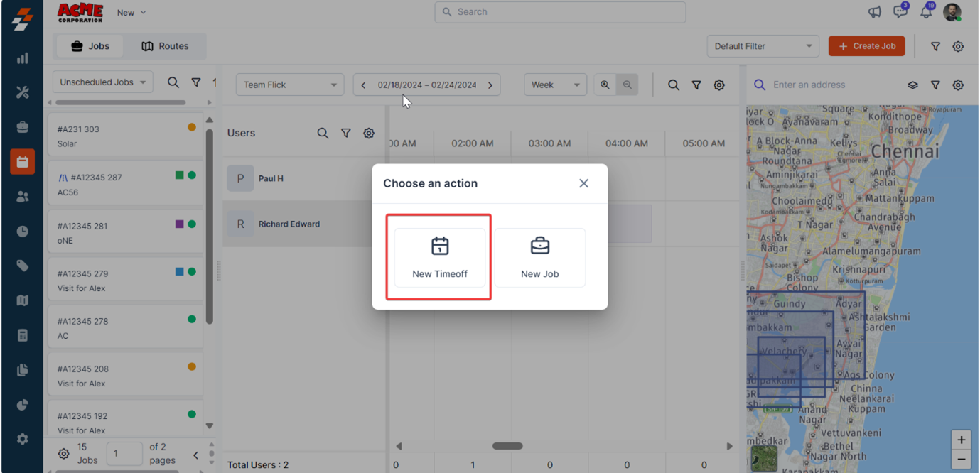Change the Week view dropdown
Viewport: 980px width, 473px height.
555,85
